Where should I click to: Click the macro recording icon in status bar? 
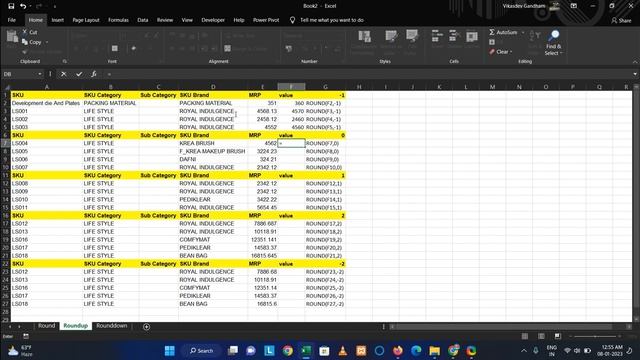pos(26,336)
